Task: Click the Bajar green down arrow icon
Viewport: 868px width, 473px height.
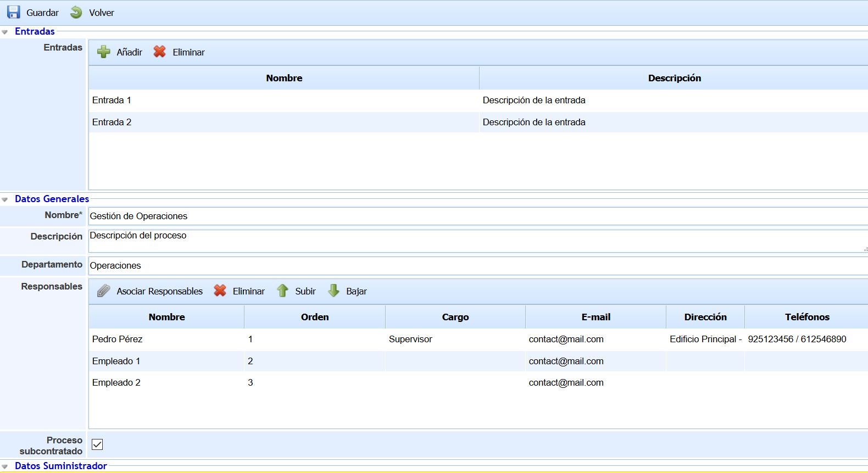Action: [333, 291]
